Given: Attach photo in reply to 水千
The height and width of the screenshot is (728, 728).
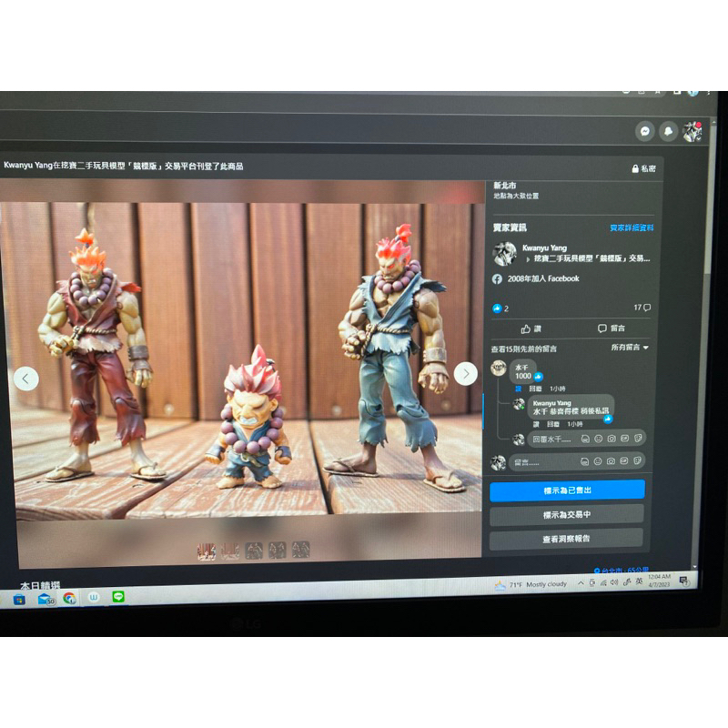Looking at the screenshot, I should coord(612,439).
